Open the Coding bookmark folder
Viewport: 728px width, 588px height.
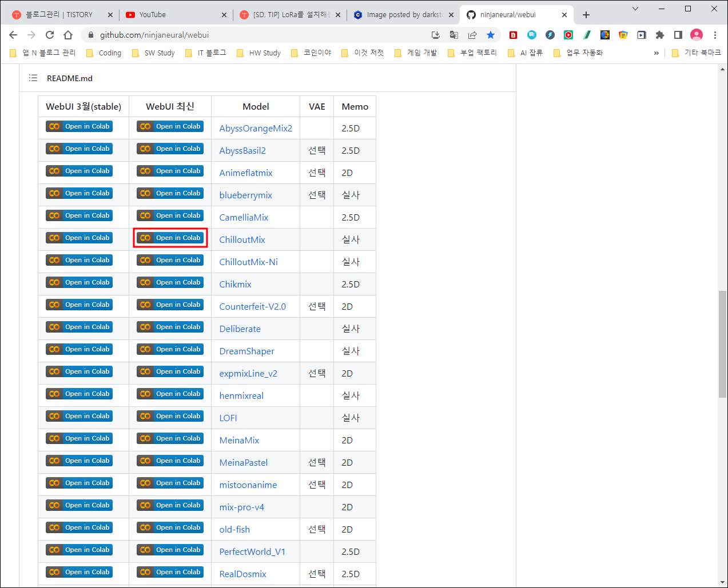pyautogui.click(x=104, y=53)
